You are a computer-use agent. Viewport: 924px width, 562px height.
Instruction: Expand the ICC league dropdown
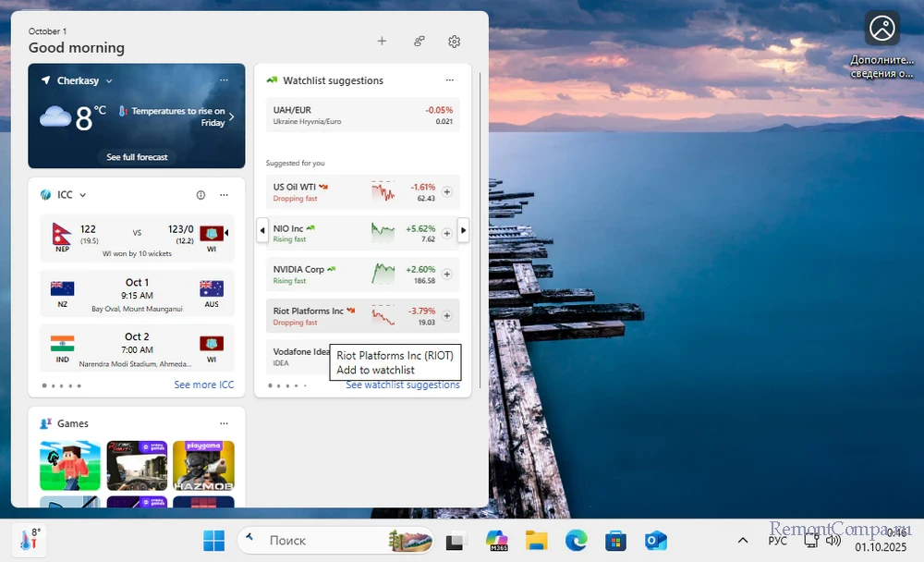(x=83, y=195)
